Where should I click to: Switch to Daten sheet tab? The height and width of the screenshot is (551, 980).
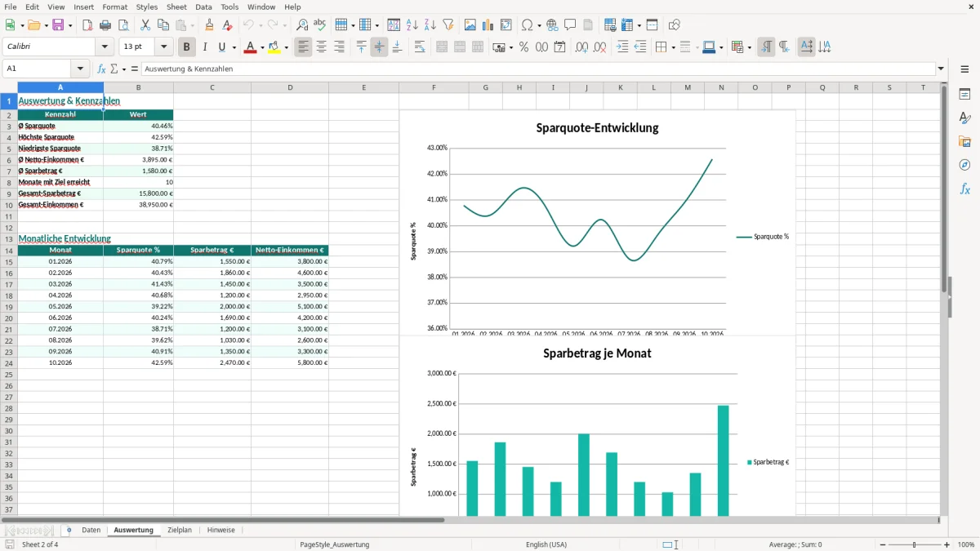(x=91, y=531)
